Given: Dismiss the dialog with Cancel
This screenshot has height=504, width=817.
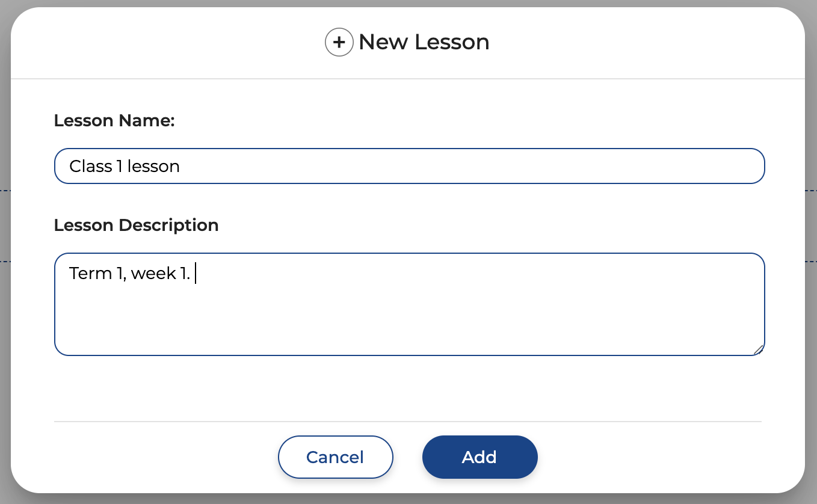Looking at the screenshot, I should 335,457.
